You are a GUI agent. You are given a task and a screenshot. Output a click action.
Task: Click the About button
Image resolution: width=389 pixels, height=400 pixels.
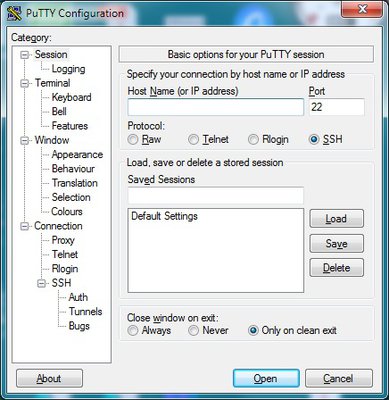[x=49, y=378]
